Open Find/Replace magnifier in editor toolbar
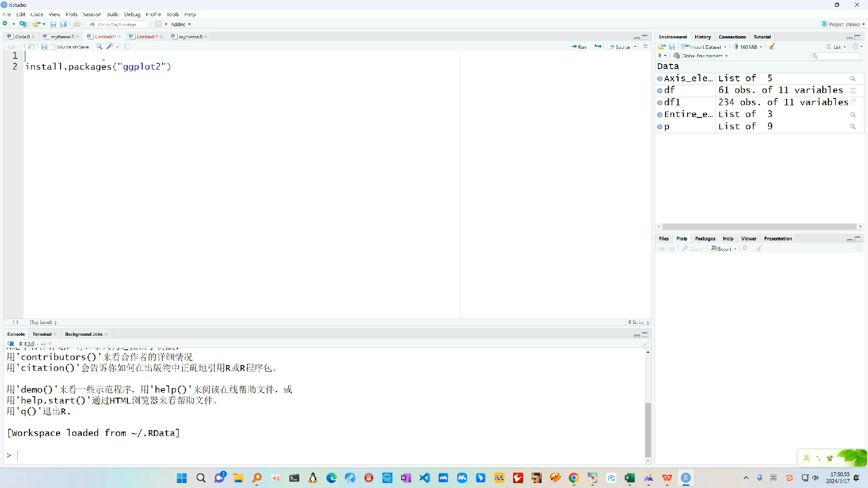This screenshot has width=868, height=488. tap(99, 47)
